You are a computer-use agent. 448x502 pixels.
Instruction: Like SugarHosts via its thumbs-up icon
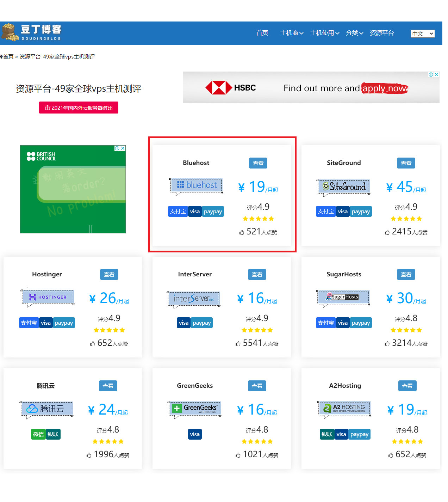coord(387,344)
